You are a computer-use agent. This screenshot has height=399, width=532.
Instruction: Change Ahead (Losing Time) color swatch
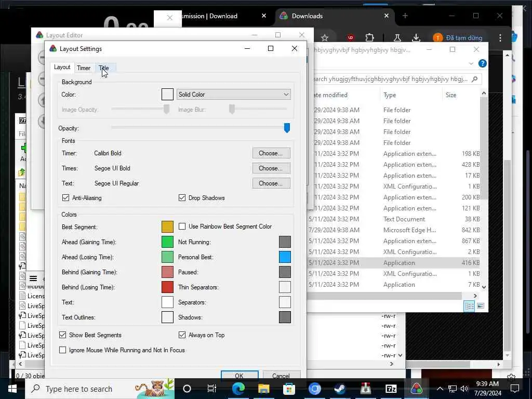pyautogui.click(x=167, y=257)
